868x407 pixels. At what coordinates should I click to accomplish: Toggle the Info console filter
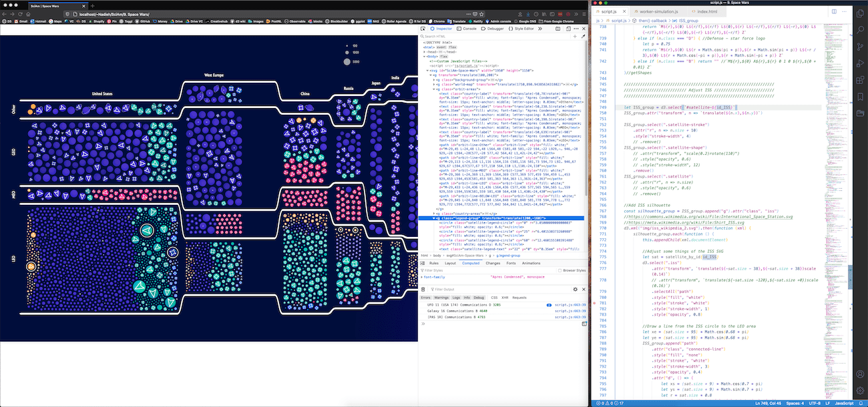tap(467, 298)
